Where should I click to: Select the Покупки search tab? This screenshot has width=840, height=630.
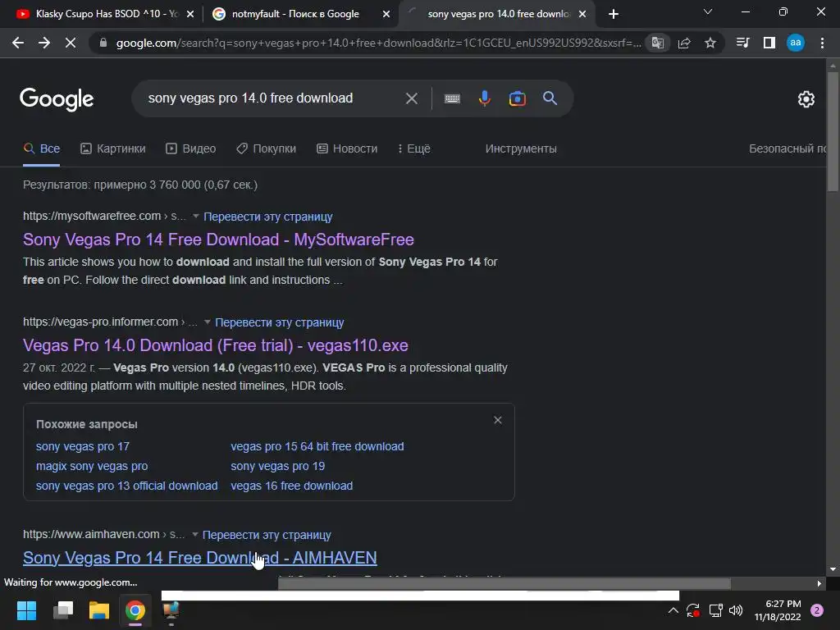tap(267, 148)
